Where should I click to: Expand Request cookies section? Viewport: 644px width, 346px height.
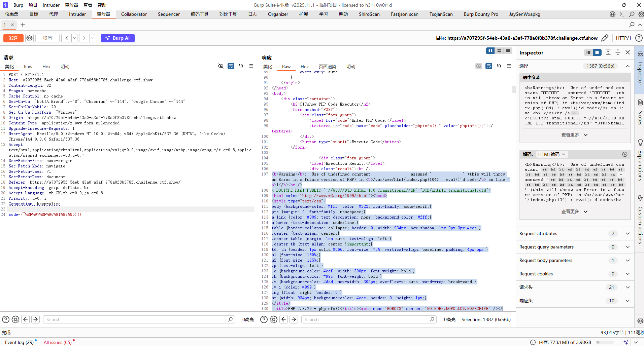click(574, 274)
